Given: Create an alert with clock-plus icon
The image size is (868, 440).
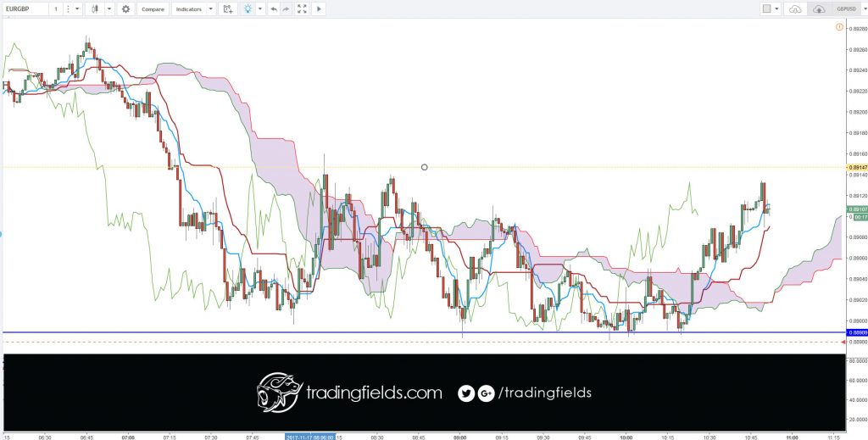Looking at the screenshot, I should 227,8.
